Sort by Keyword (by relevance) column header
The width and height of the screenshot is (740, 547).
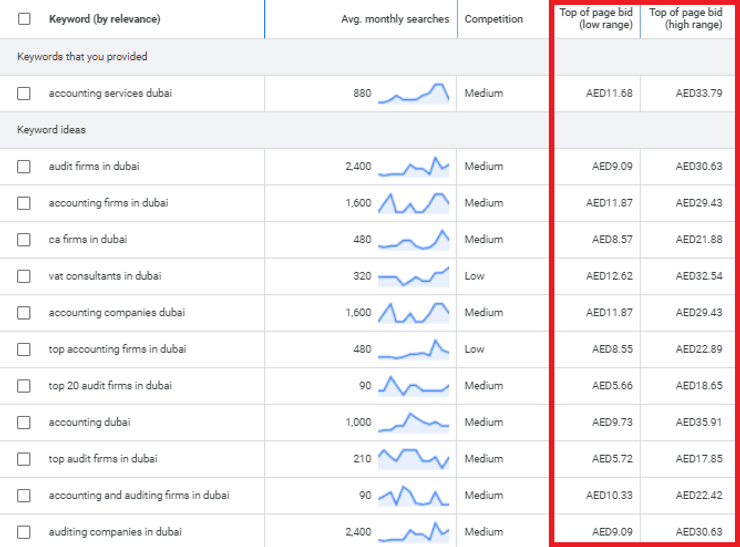pos(105,19)
